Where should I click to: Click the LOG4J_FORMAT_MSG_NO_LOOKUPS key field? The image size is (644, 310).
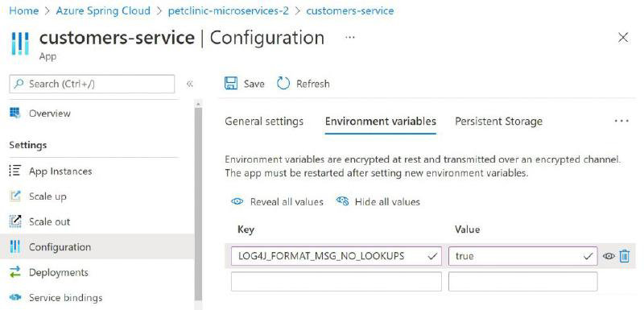336,256
